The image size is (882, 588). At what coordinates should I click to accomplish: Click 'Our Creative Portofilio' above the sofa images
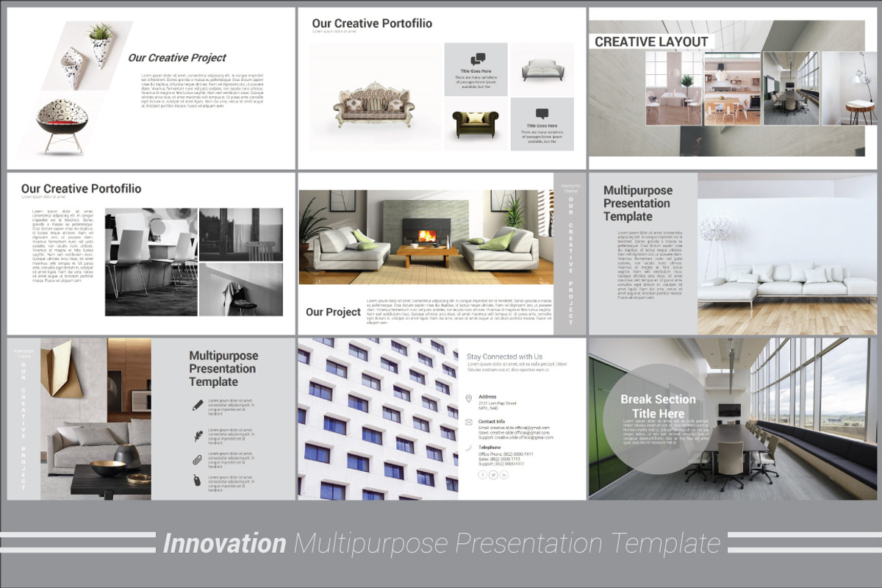372,24
